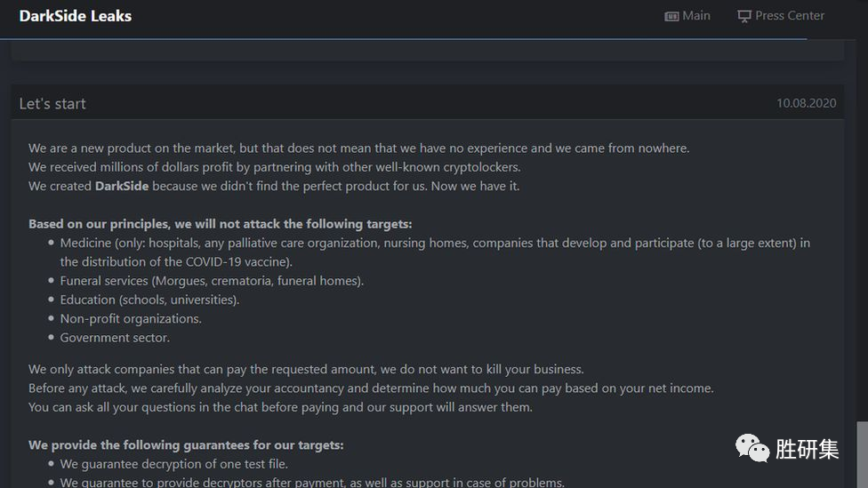Click the 'We are a new product' paragraph
868x488 pixels.
pyautogui.click(x=358, y=148)
